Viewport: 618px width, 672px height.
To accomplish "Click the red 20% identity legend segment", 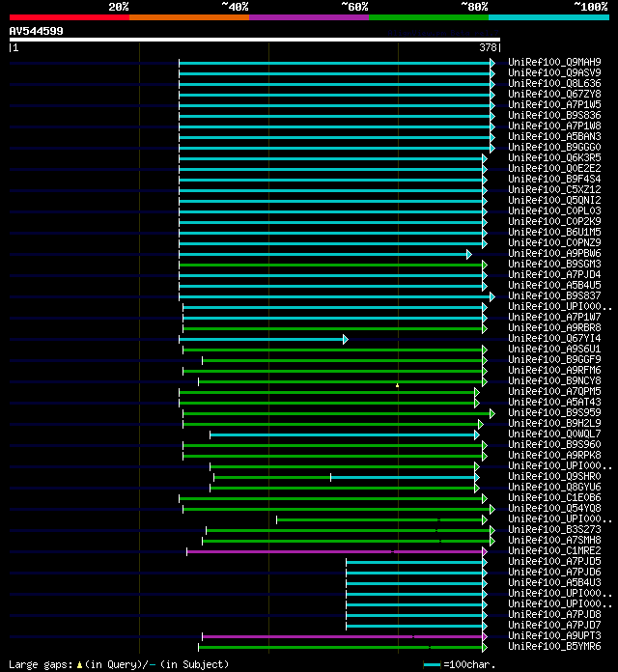I will point(70,17).
